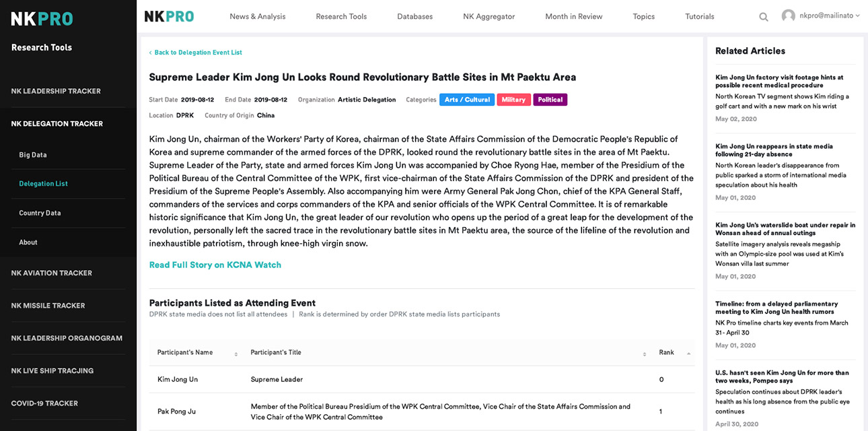The image size is (868, 431).
Task: Select Big Data in sidebar
Action: [x=33, y=155]
